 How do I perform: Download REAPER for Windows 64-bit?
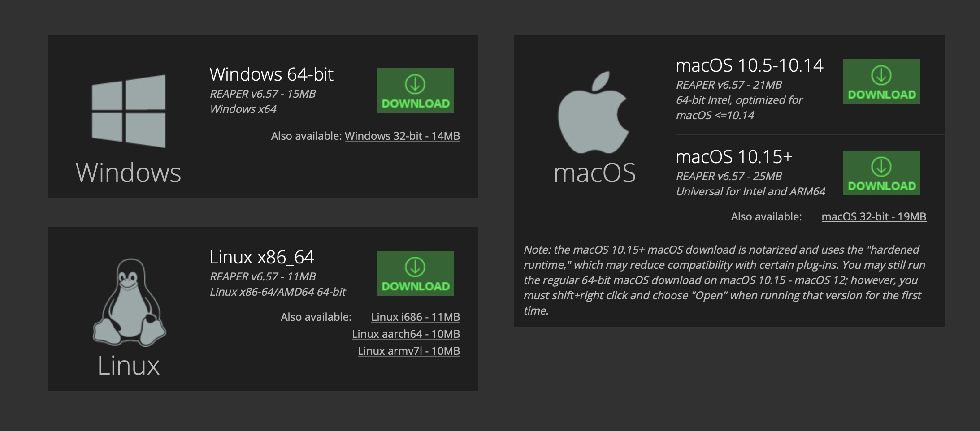pyautogui.click(x=415, y=91)
